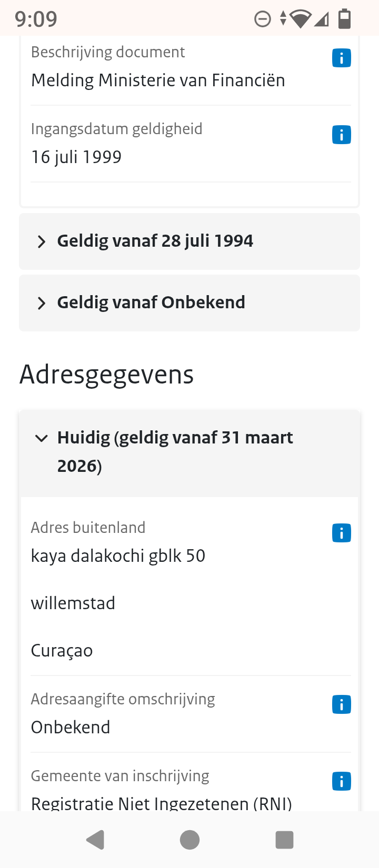Show info for Adres buitenland
379x868 pixels.
(x=341, y=533)
